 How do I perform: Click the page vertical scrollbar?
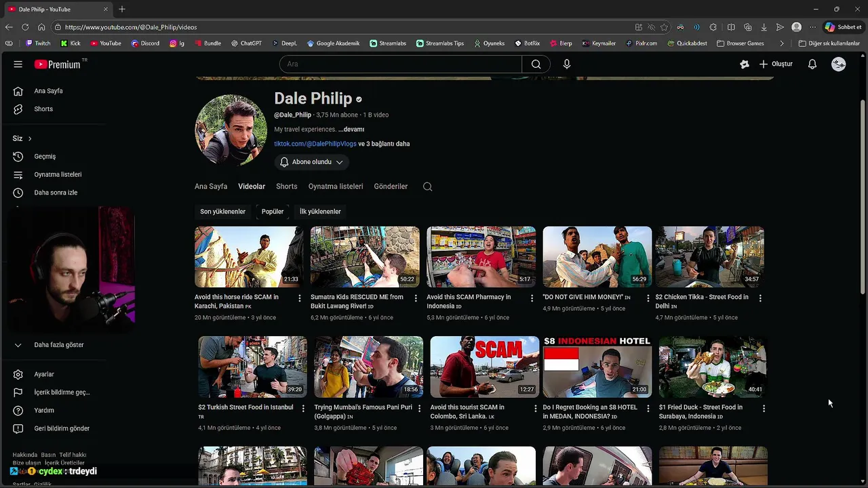point(863,197)
